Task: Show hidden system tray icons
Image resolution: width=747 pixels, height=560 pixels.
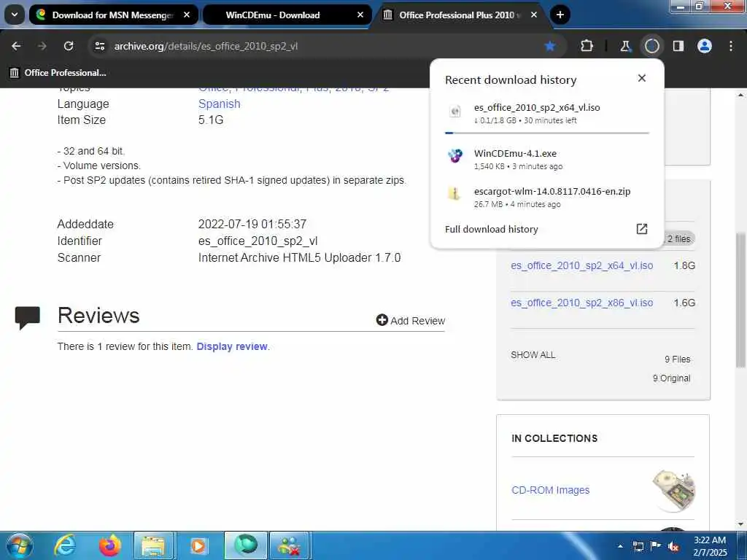Action: (620, 546)
